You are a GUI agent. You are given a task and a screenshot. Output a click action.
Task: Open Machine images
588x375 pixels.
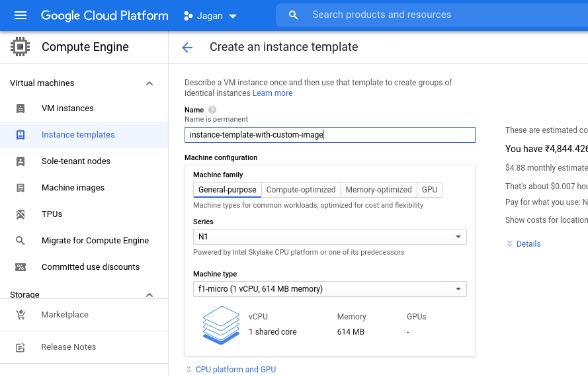[73, 188]
